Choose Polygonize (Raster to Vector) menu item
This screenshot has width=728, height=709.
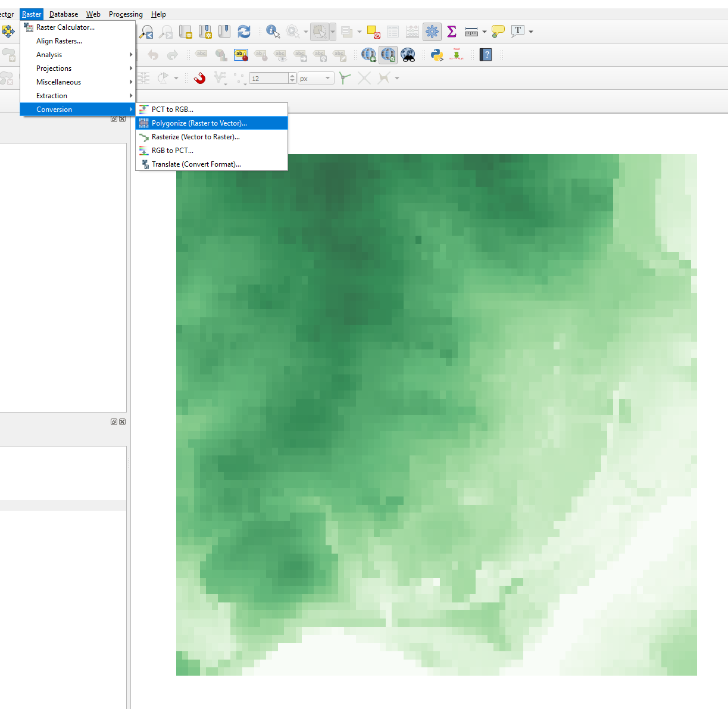pos(199,123)
